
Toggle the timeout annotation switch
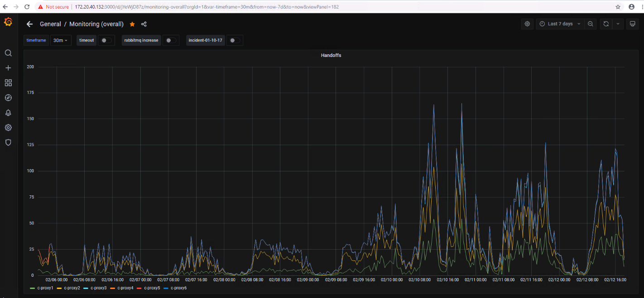tap(106, 40)
